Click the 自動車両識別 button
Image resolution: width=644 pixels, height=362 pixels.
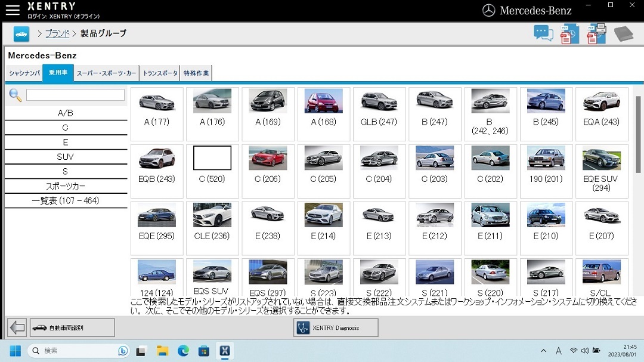72,327
